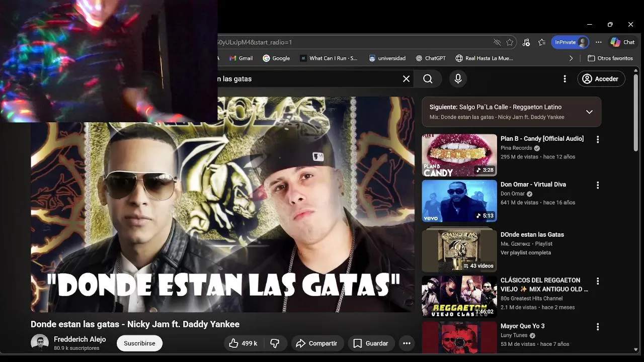Click the tracking prevention eye icon in address bar

(497, 42)
